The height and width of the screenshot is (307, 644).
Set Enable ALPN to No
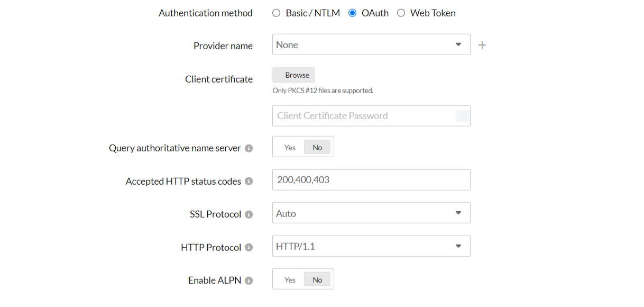(317, 280)
